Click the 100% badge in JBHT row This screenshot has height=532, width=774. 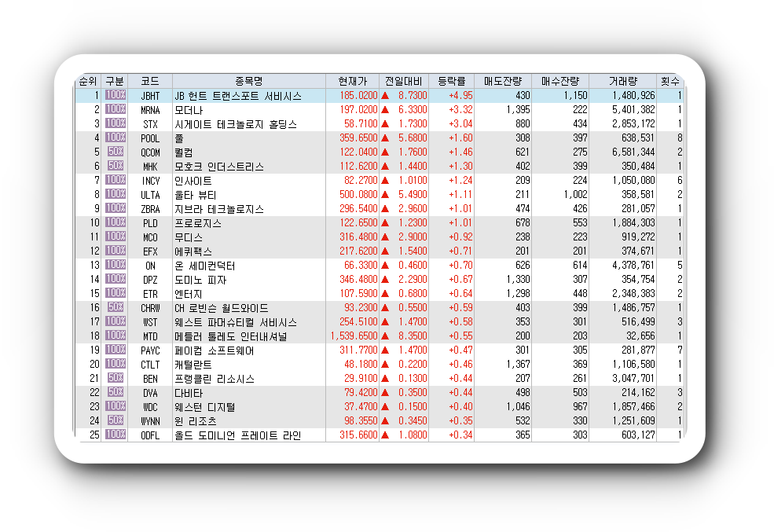tap(116, 95)
